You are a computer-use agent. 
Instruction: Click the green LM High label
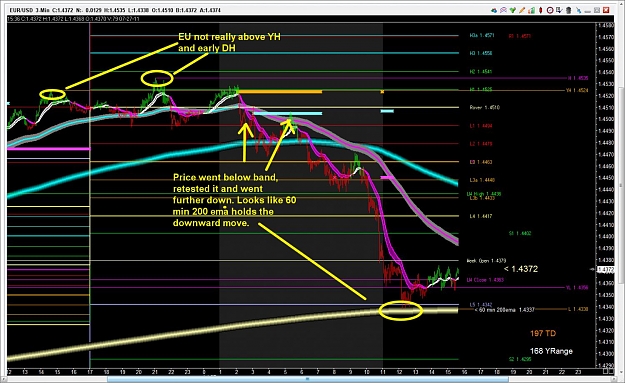[x=484, y=194]
